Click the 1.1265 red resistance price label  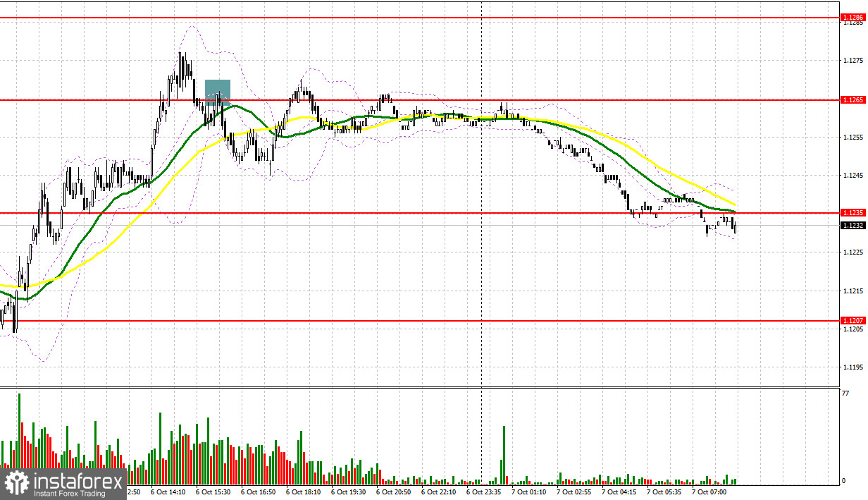(x=852, y=100)
